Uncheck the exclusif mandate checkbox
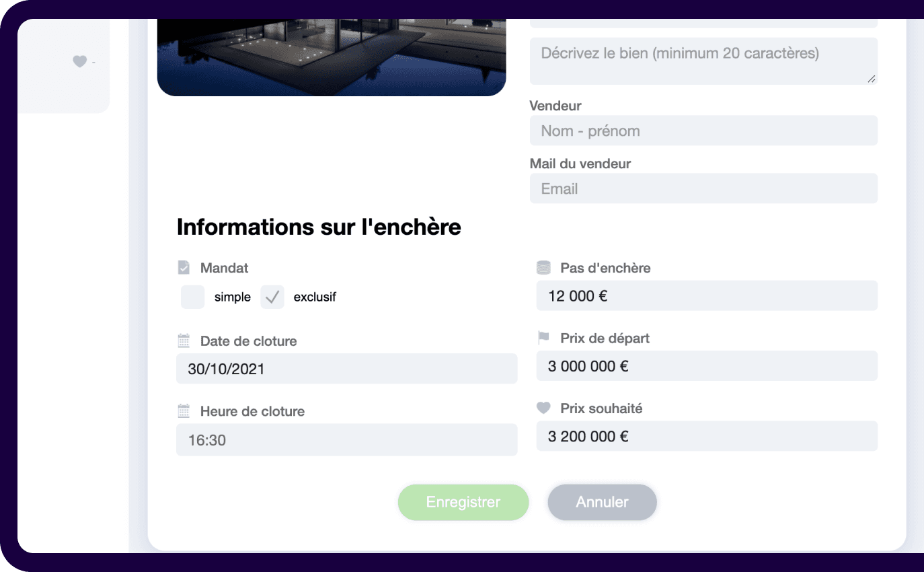The image size is (924, 572). click(x=272, y=297)
